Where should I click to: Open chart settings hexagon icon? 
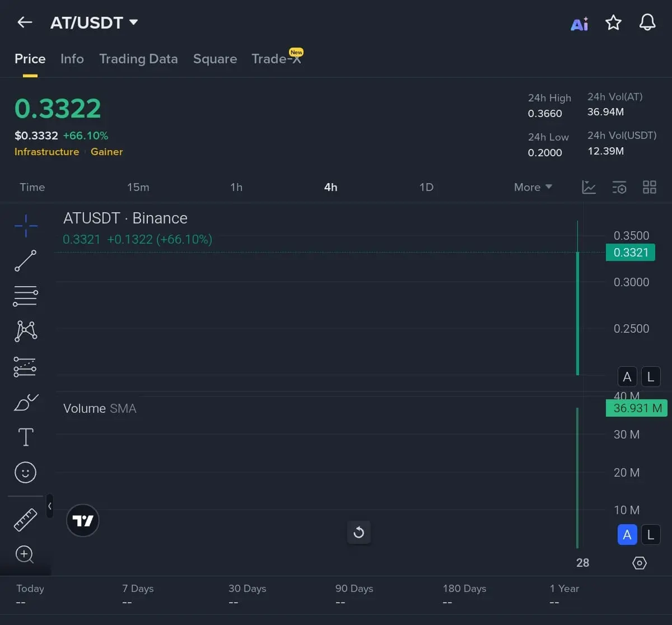pyautogui.click(x=640, y=563)
